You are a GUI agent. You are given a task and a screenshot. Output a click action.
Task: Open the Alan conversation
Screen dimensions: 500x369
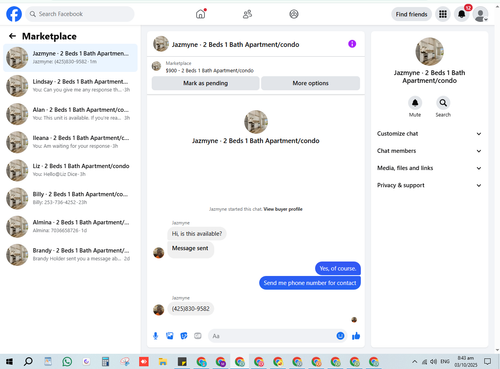(70, 114)
